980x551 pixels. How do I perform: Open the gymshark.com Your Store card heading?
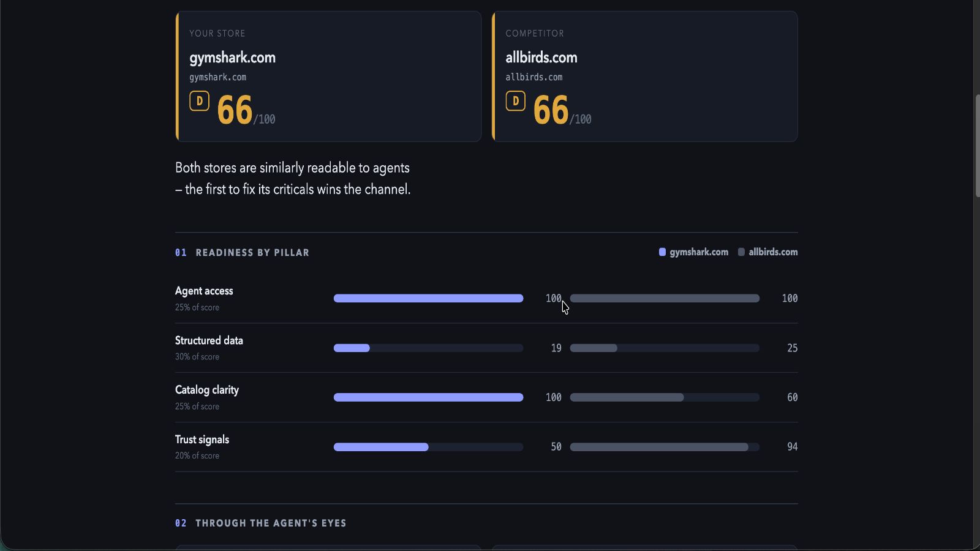click(232, 58)
